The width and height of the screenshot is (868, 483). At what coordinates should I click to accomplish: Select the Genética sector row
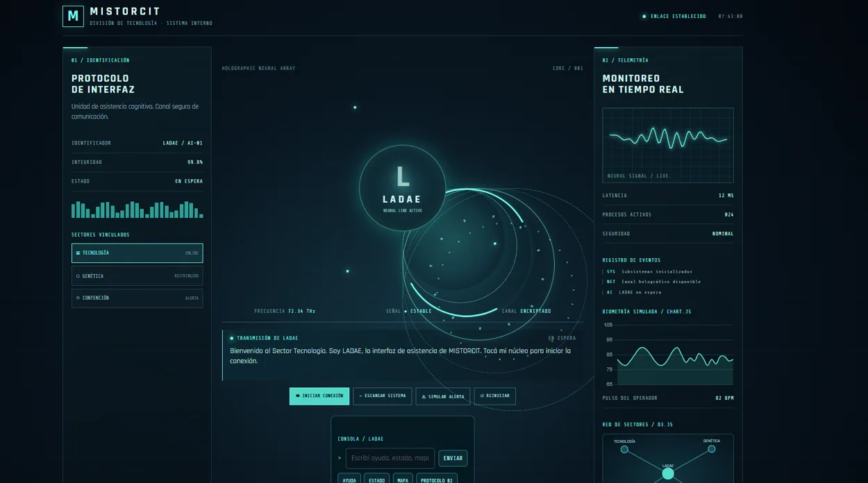point(137,276)
